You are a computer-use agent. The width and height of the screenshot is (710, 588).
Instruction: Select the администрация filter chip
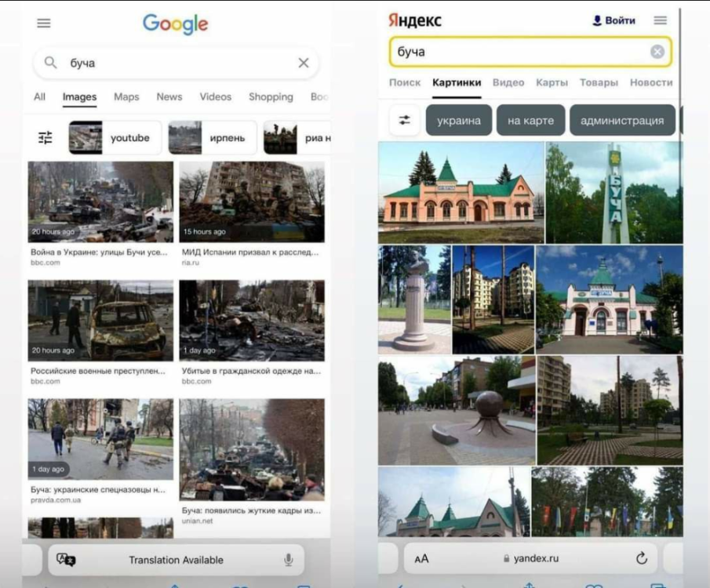tap(622, 121)
